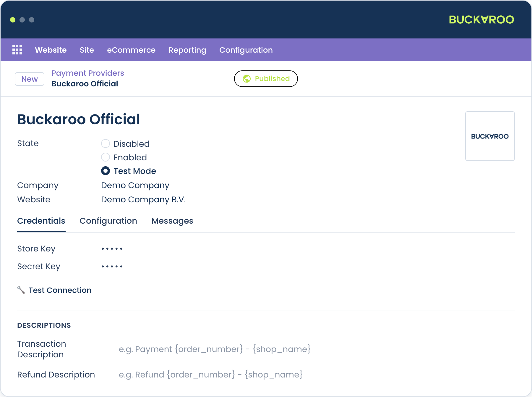
Task: Click the Buckaroo logo in header
Action: tap(481, 20)
